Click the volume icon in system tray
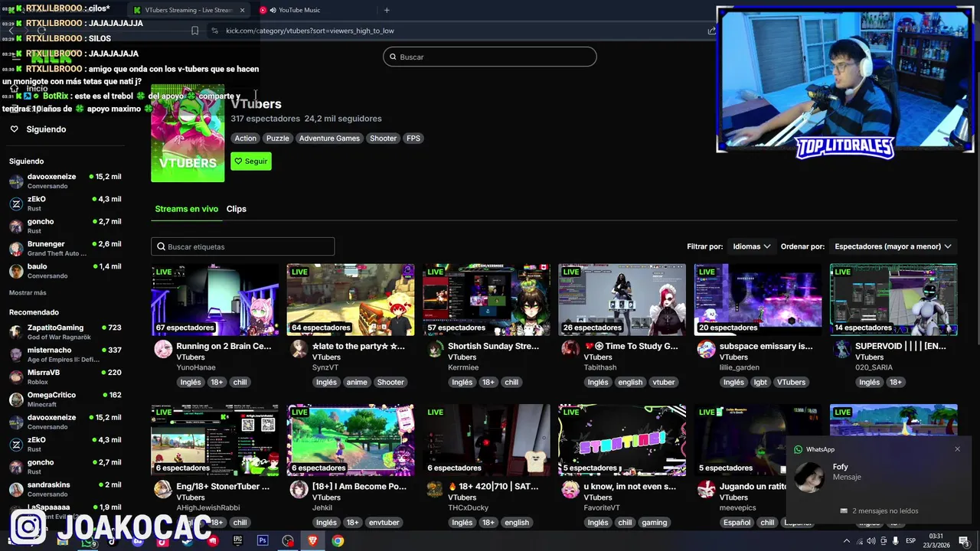The width and height of the screenshot is (980, 551). 871,541
